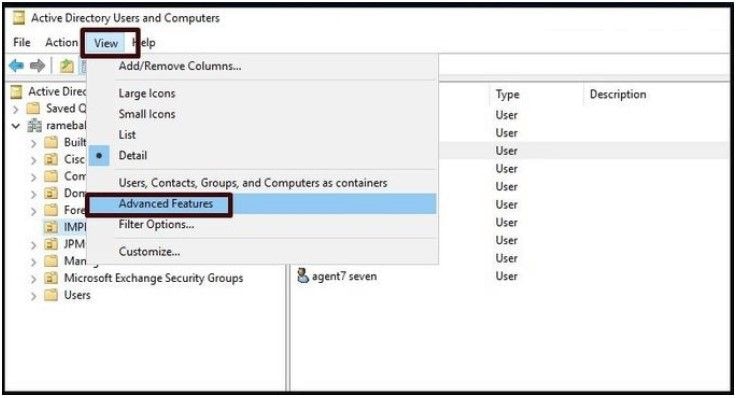Expand the Users folder node
The width and height of the screenshot is (736, 398).
[33, 296]
